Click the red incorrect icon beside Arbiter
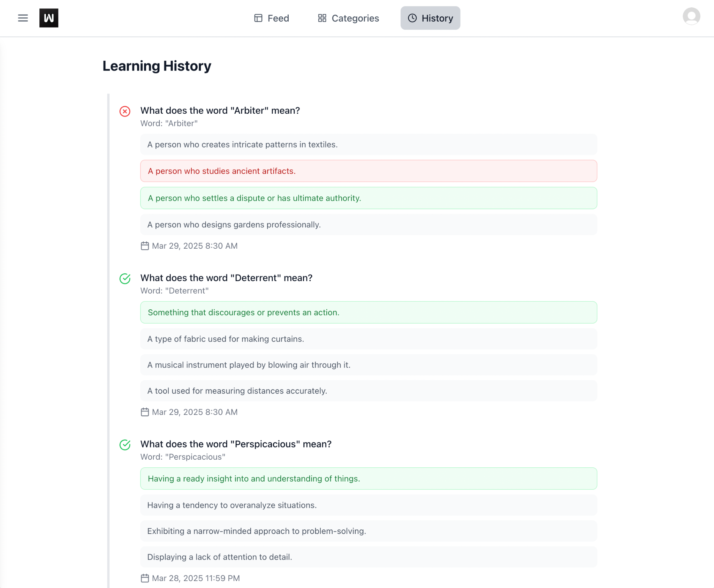Screen dimensions: 714x588 pos(125,111)
